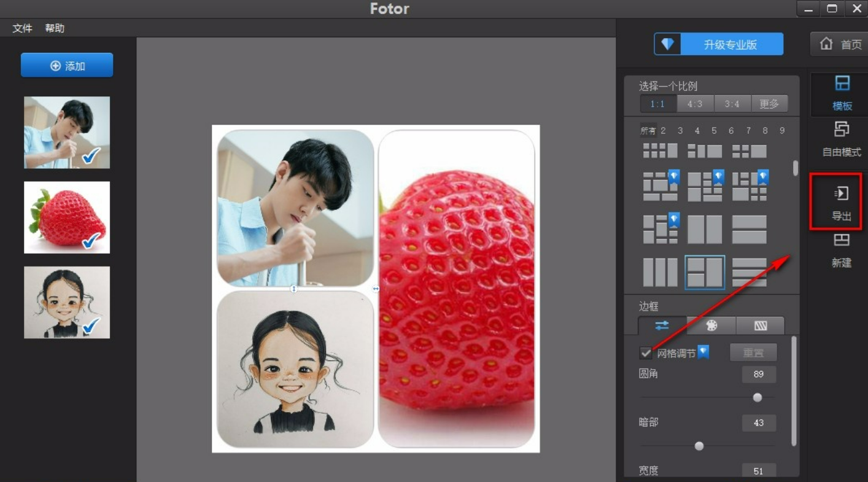Choose the 3:4 ratio

pos(732,104)
